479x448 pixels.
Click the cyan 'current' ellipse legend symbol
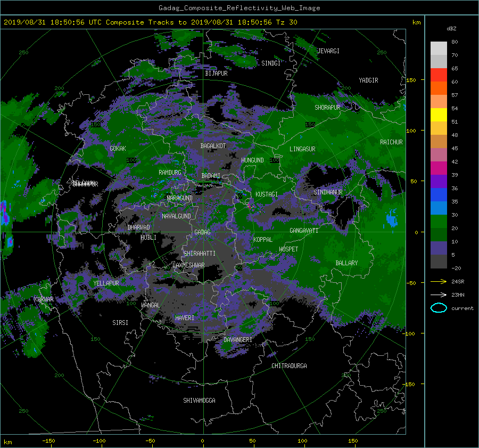[x=439, y=308]
